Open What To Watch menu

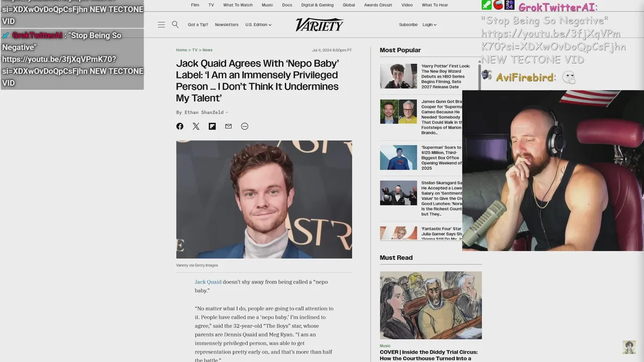tap(238, 5)
